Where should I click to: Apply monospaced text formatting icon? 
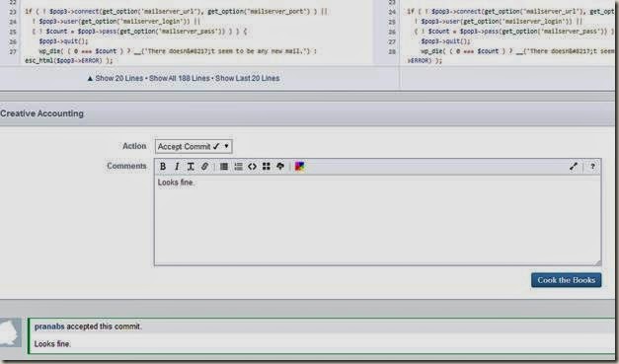pos(191,167)
